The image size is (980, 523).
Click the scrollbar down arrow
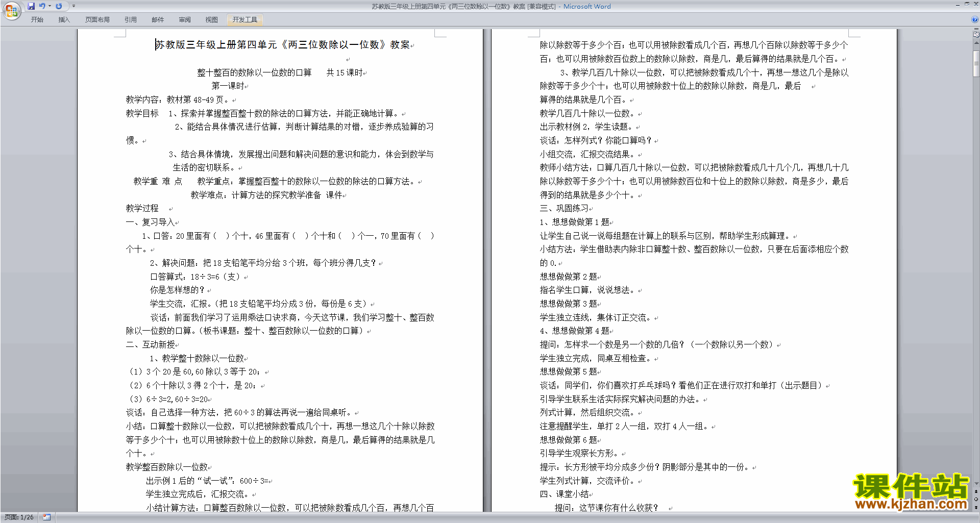(x=976, y=484)
